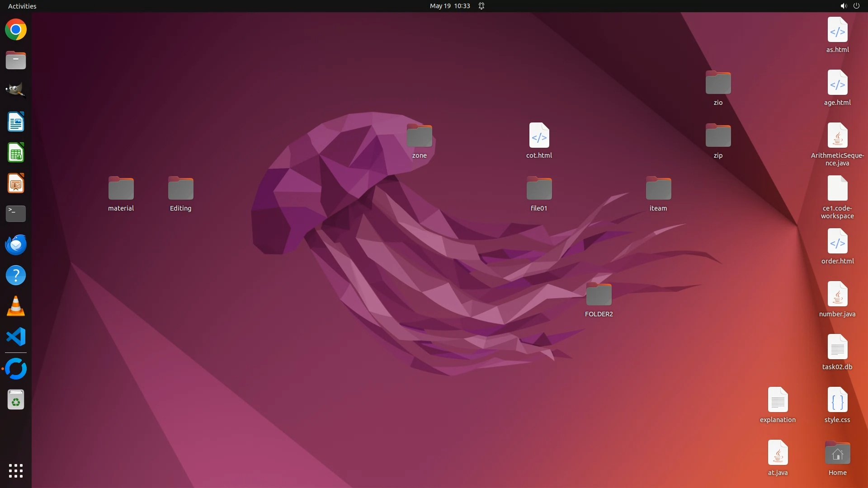Viewport: 868px width, 488px height.
Task: Open LibreOffice Writer in the dock
Action: click(16, 122)
